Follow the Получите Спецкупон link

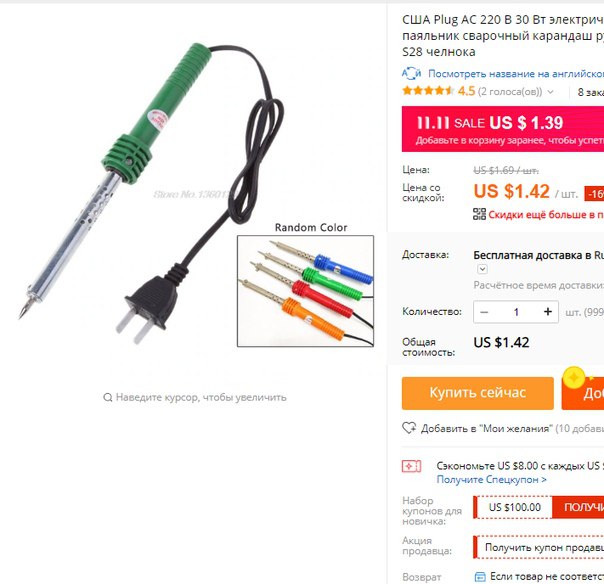pyautogui.click(x=492, y=480)
